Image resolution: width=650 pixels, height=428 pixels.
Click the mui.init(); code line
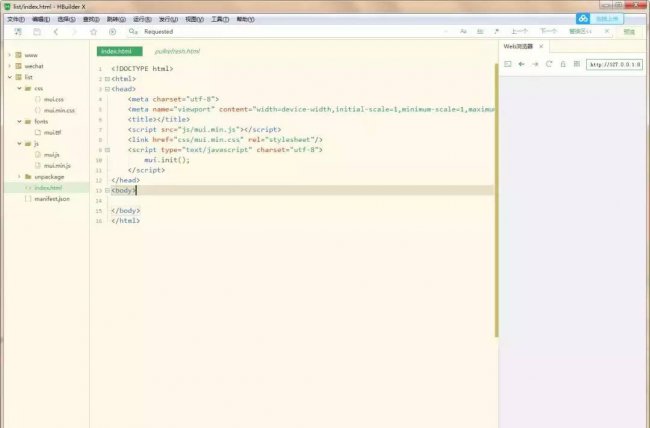click(167, 160)
